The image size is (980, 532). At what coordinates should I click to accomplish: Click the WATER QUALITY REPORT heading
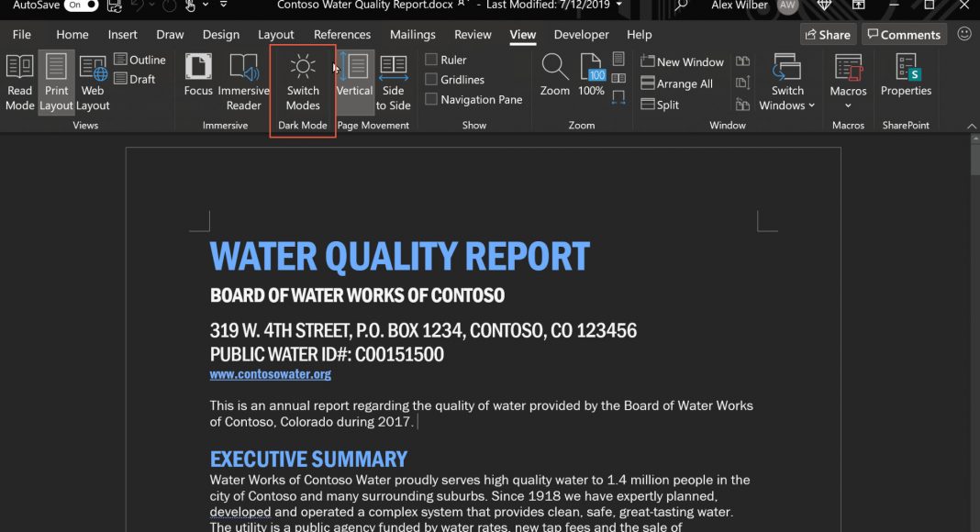(x=399, y=256)
